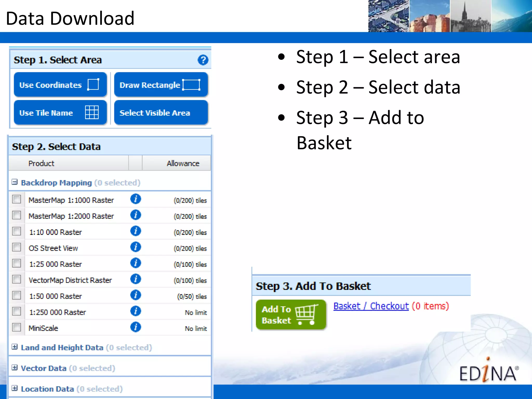Expand the Land and Height Data group
Image resolution: width=532 pixels, height=399 pixels.
coord(15,347)
